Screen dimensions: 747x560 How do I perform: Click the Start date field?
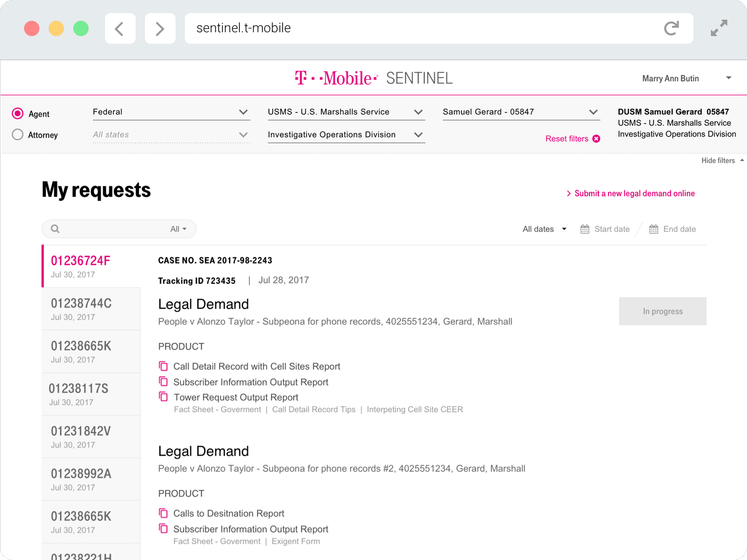click(605, 229)
